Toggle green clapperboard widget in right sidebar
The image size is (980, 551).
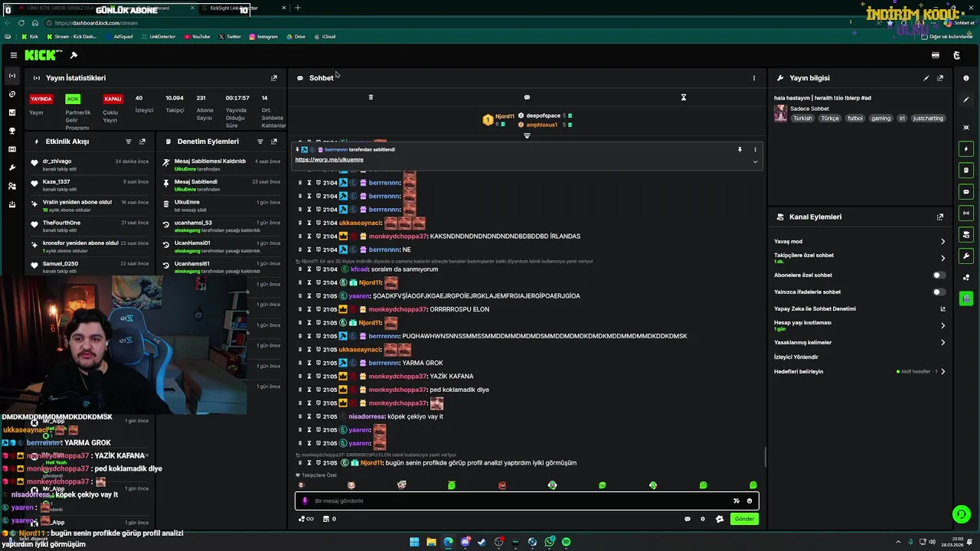coord(966,298)
